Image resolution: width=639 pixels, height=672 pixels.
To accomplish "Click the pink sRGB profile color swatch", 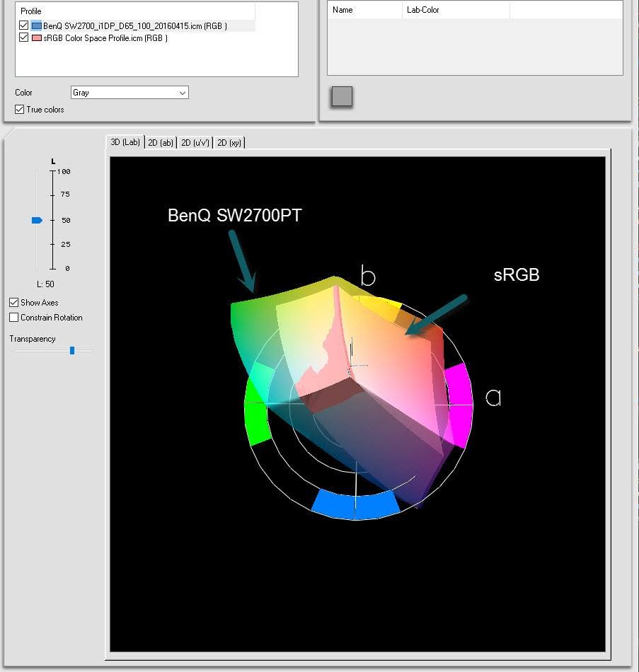I will pos(37,37).
